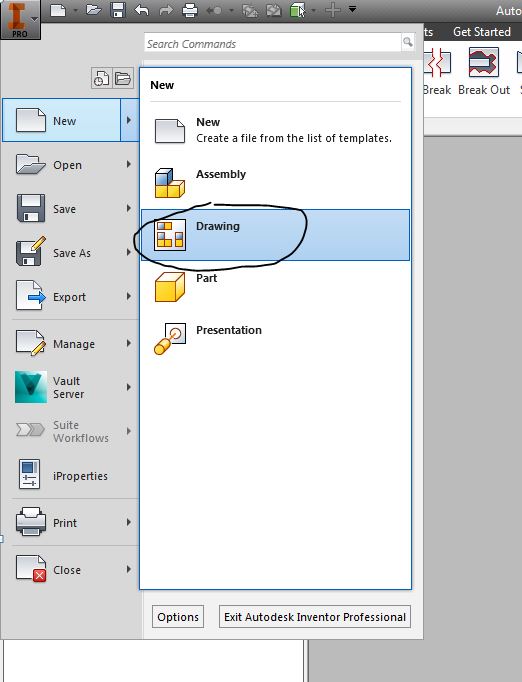Click the Export icon with blue arrow

[x=30, y=296]
